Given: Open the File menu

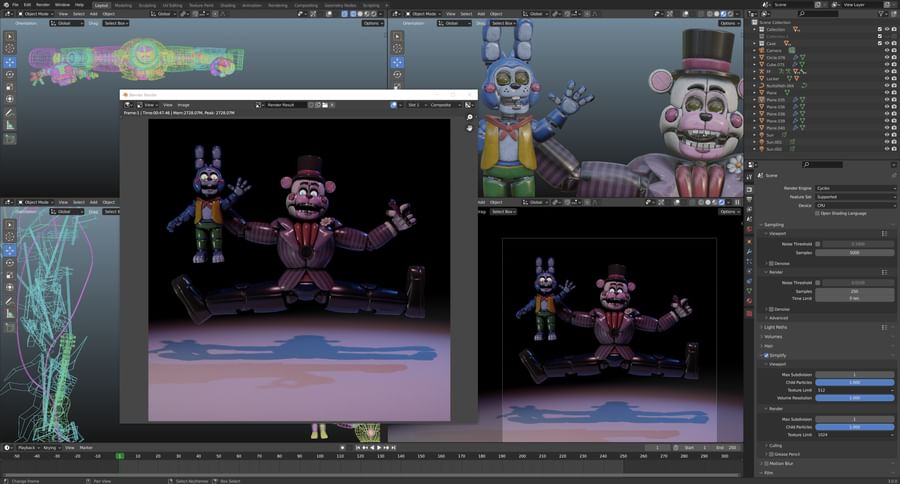Looking at the screenshot, I should 15,5.
